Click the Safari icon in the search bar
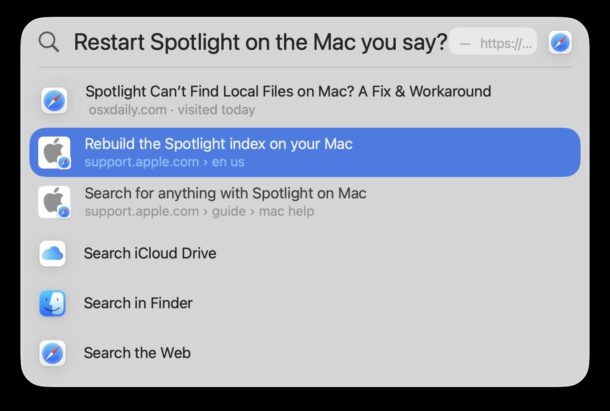 point(560,42)
